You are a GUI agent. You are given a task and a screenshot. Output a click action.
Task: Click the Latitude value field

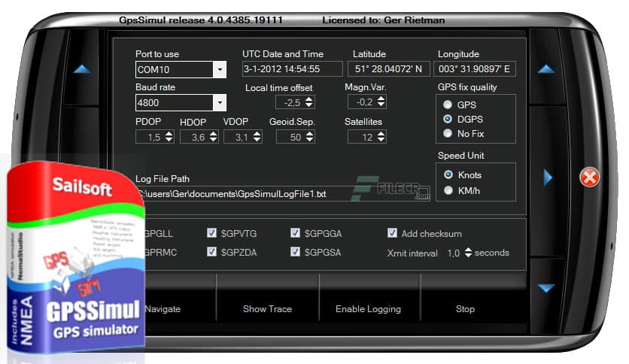389,69
